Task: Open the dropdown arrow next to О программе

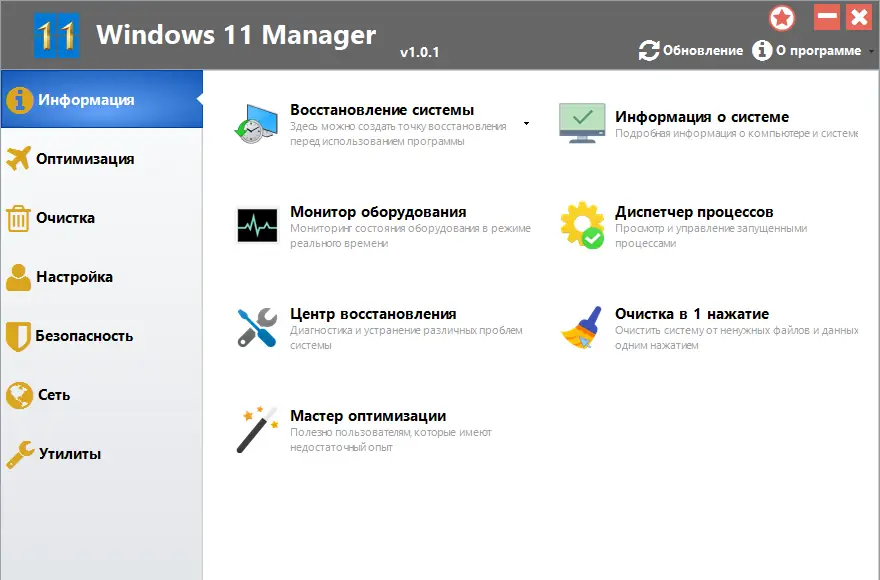Action: click(871, 51)
